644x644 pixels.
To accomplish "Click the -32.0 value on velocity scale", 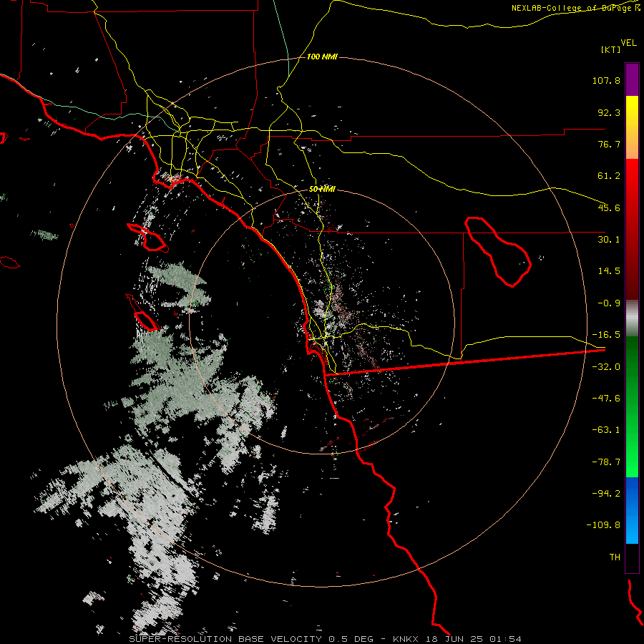I will 606,367.
